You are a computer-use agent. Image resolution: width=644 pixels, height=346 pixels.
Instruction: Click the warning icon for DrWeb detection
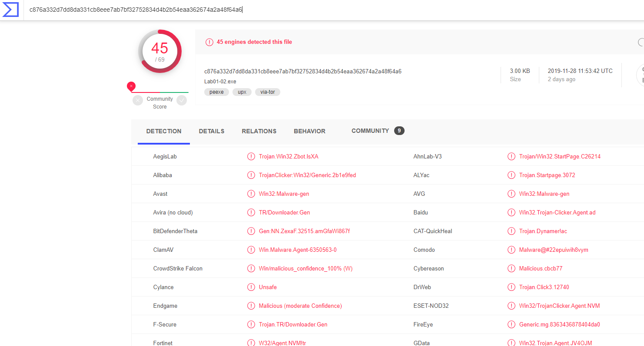tap(511, 287)
